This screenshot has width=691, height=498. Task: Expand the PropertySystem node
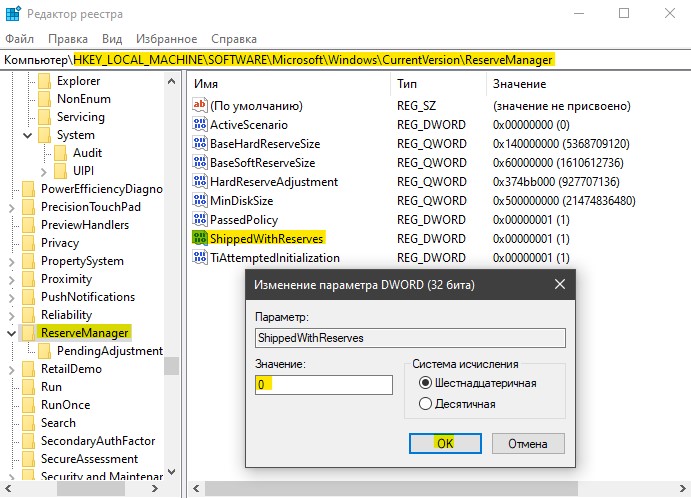(12, 261)
